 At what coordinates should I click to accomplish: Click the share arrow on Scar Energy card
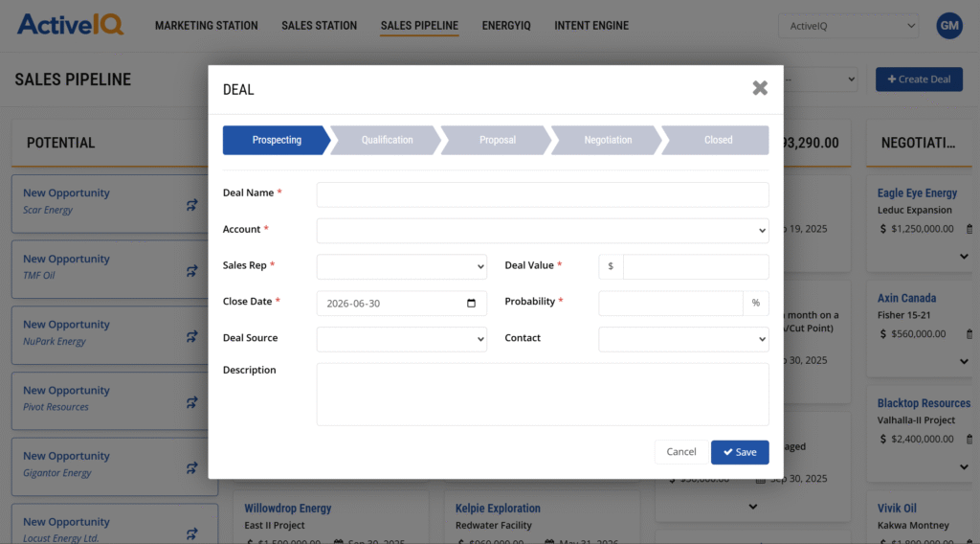(x=191, y=205)
